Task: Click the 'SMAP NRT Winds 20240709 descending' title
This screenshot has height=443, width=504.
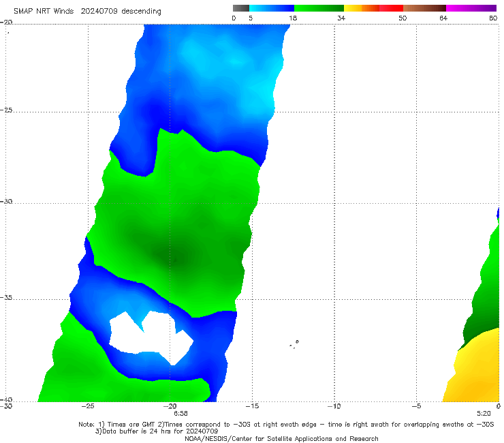Action: pos(87,12)
